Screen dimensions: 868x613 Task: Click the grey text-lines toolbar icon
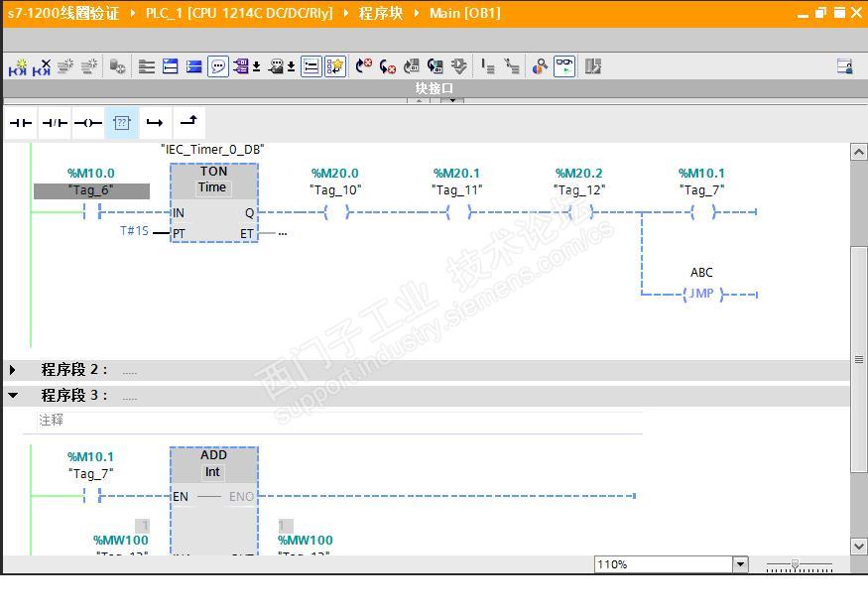146,67
